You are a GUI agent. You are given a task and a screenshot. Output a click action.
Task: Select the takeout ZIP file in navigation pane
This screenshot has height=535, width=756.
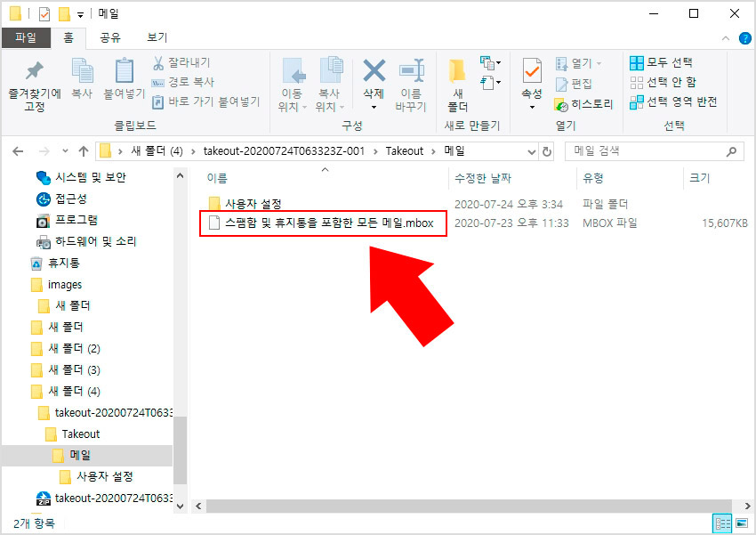[x=104, y=498]
